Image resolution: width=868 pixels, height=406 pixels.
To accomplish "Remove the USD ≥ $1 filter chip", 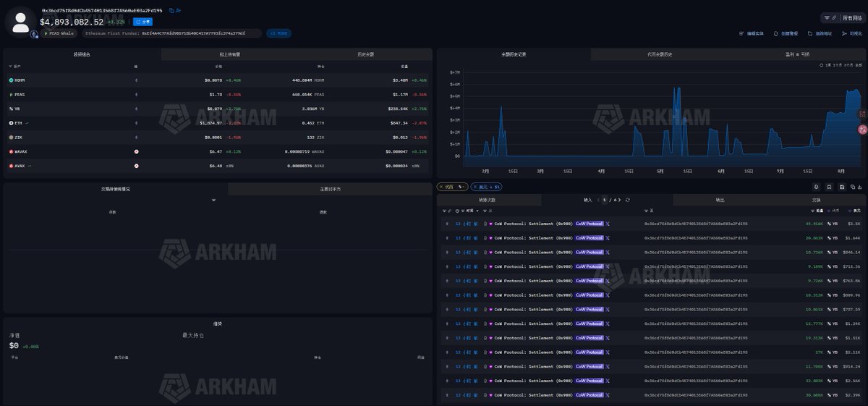I will point(475,187).
